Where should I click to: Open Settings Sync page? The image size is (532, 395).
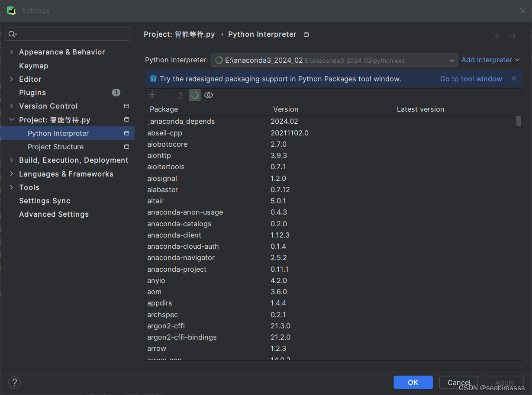click(x=45, y=201)
